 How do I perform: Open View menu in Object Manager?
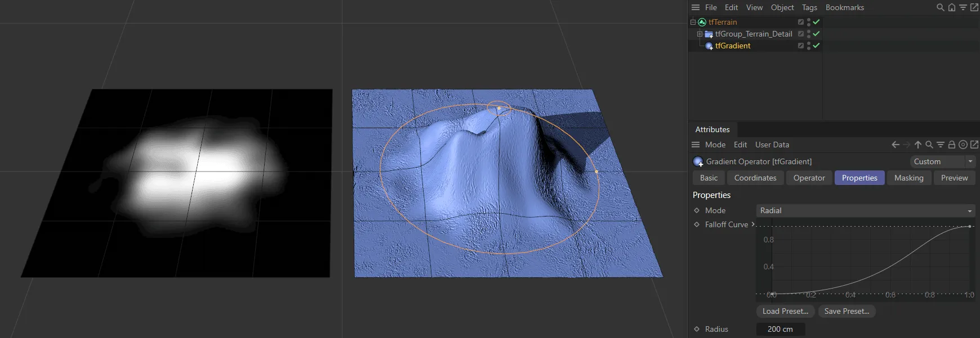(754, 7)
